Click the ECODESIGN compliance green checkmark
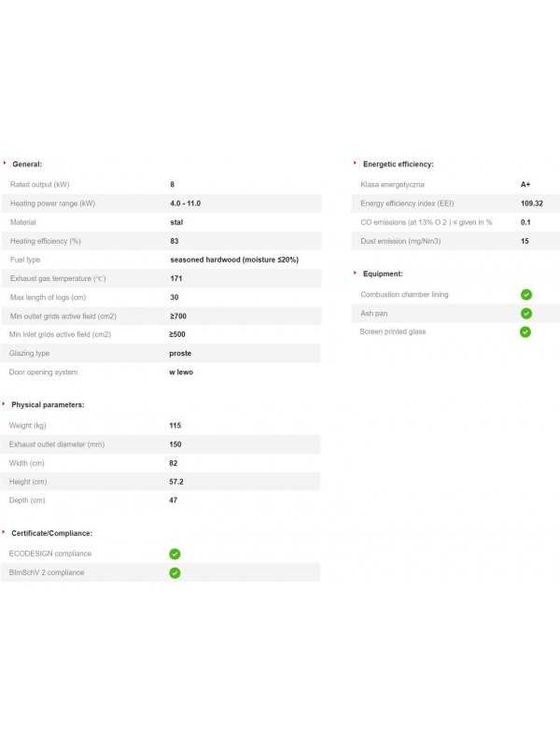Image resolution: width=560 pixels, height=747 pixels. tap(175, 554)
